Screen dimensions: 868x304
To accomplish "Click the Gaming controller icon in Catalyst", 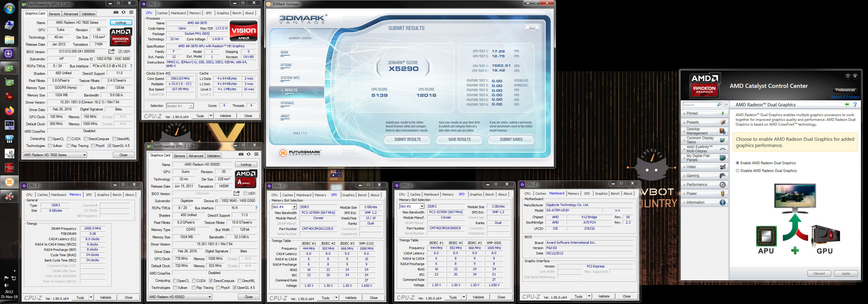I will click(722, 176).
